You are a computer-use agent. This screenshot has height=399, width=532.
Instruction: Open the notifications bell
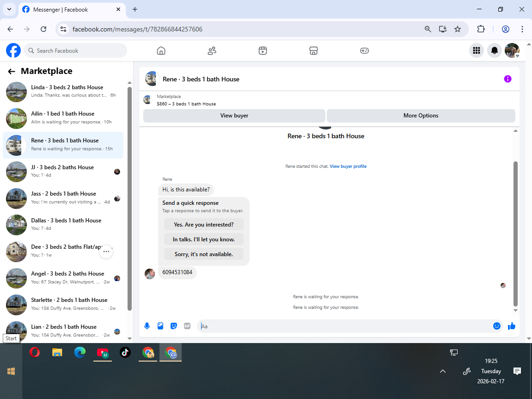(495, 50)
